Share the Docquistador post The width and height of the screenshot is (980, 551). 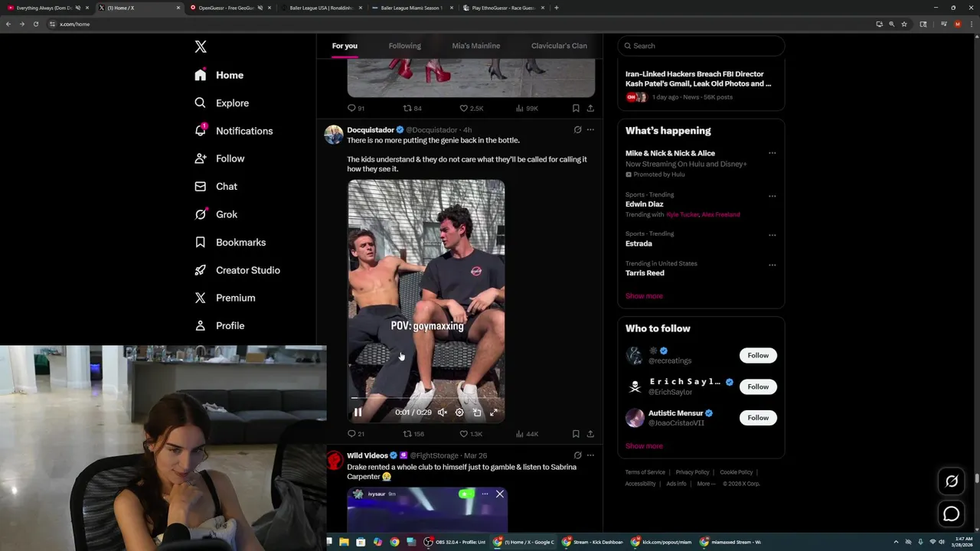(x=590, y=434)
